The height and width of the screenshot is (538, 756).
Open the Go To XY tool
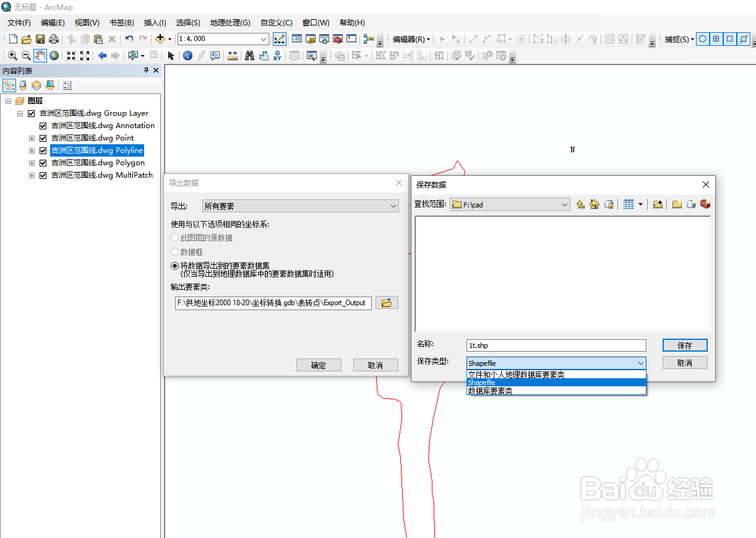(x=277, y=56)
